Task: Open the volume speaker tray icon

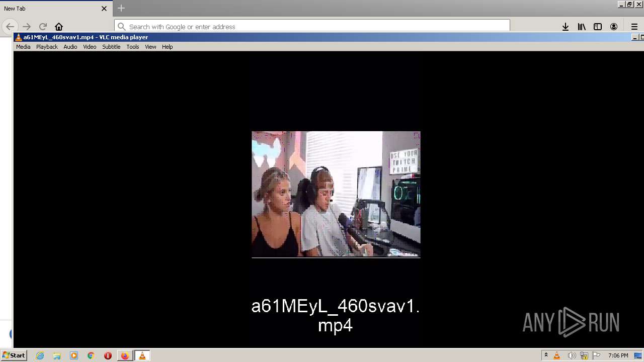Action: pyautogui.click(x=572, y=355)
